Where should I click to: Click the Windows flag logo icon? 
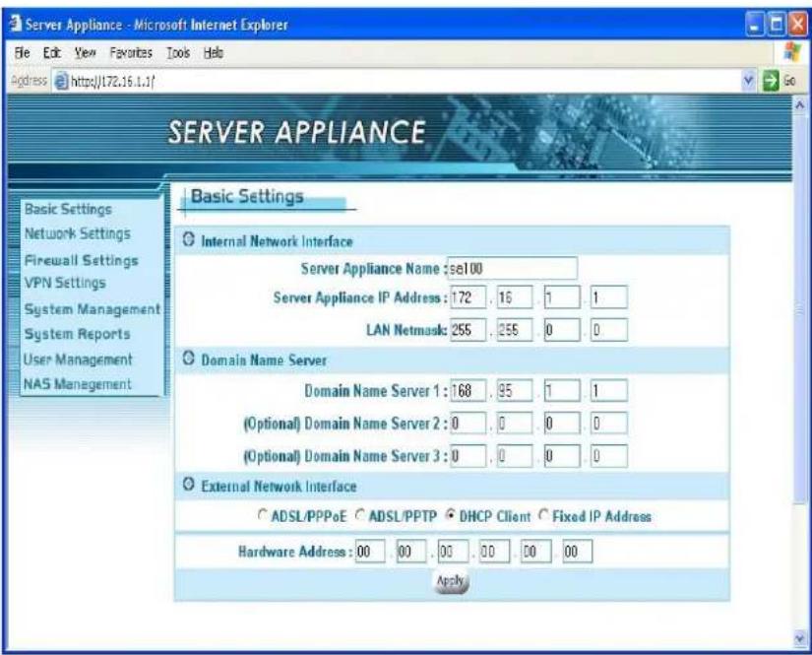792,53
